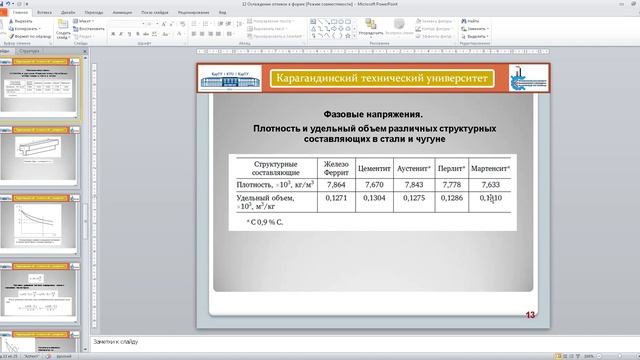Pick the straight line shape
Image resolution: width=640 pixels, height=360 pixels.
point(320,22)
